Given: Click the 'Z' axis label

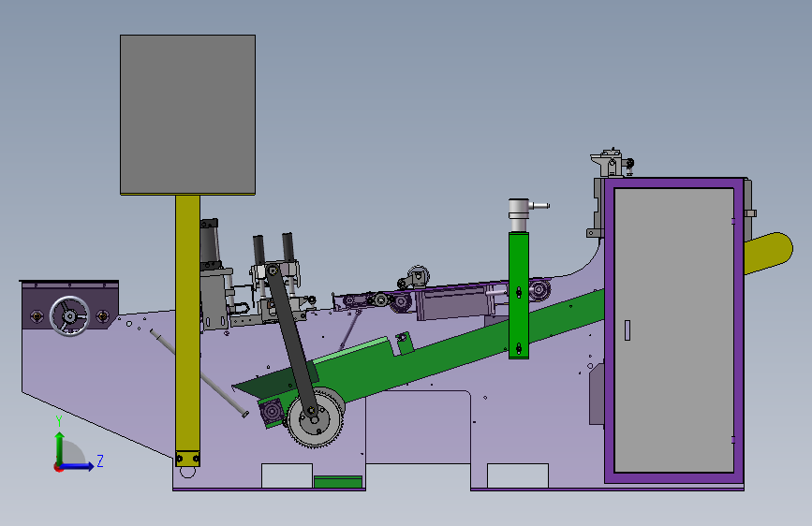Looking at the screenshot, I should click(100, 460).
